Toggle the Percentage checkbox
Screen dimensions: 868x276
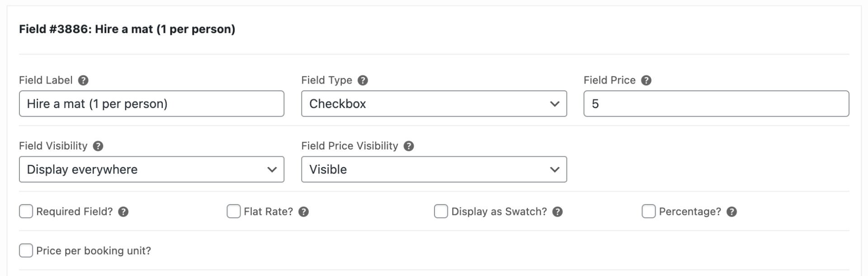(649, 211)
